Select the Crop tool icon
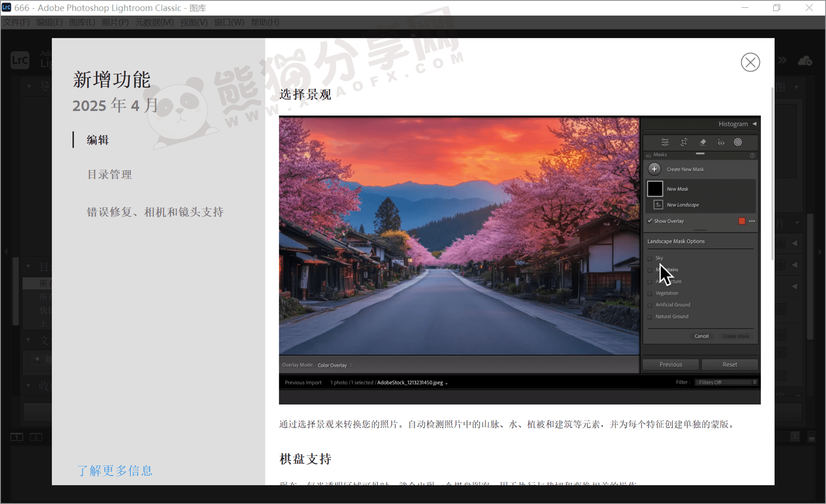The height and width of the screenshot is (504, 826). (684, 142)
